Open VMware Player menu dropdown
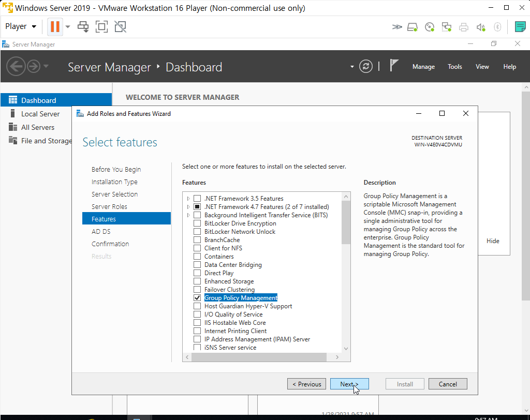The image size is (530, 420). [21, 26]
